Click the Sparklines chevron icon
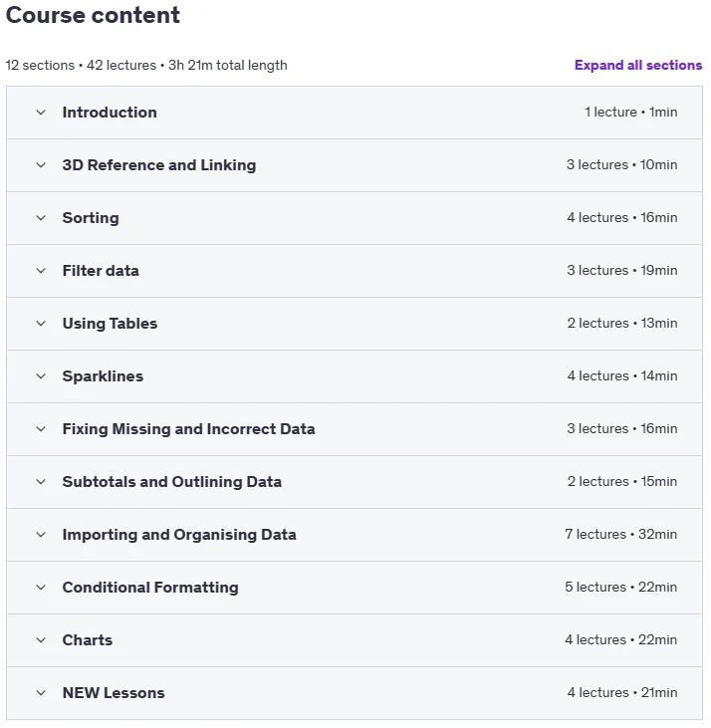 [41, 376]
